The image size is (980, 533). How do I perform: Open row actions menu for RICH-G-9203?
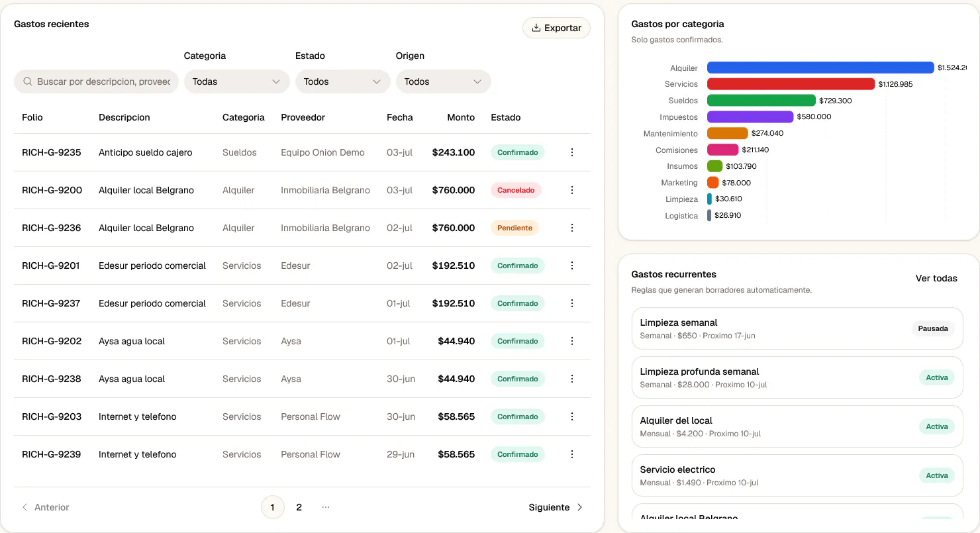[572, 416]
